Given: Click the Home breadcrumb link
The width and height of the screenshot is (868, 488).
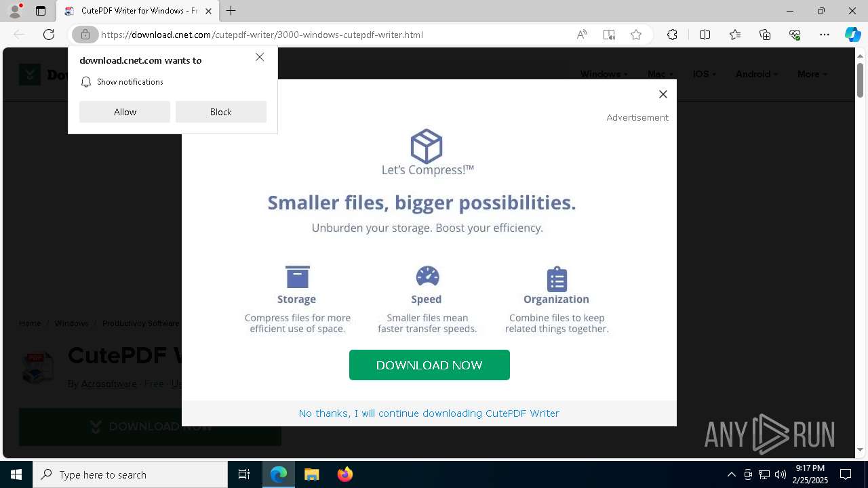Looking at the screenshot, I should pos(30,323).
